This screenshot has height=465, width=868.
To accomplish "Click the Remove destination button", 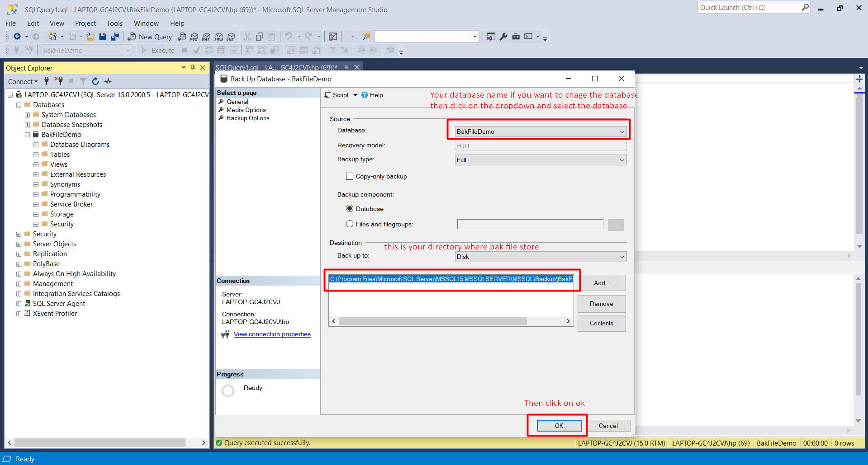I will [602, 304].
